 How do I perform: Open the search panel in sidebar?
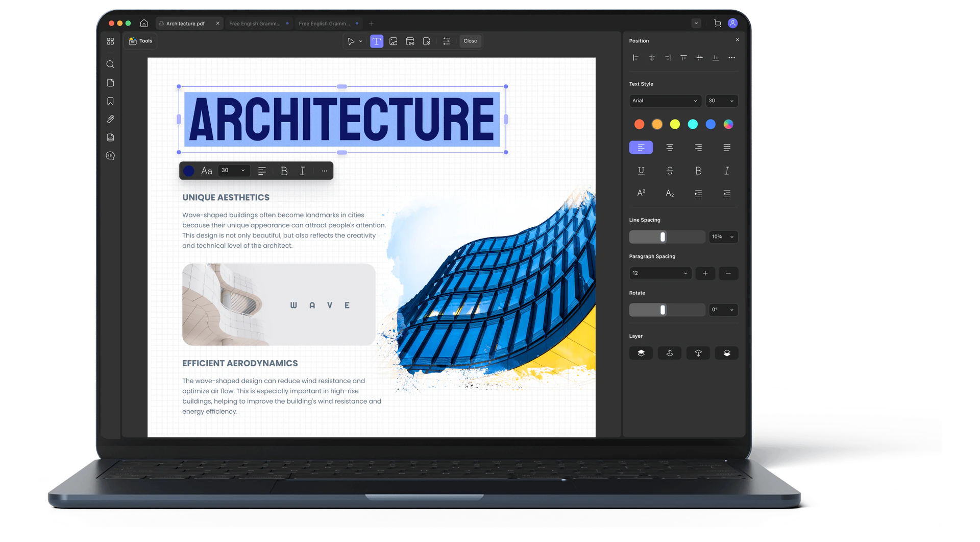click(x=110, y=64)
